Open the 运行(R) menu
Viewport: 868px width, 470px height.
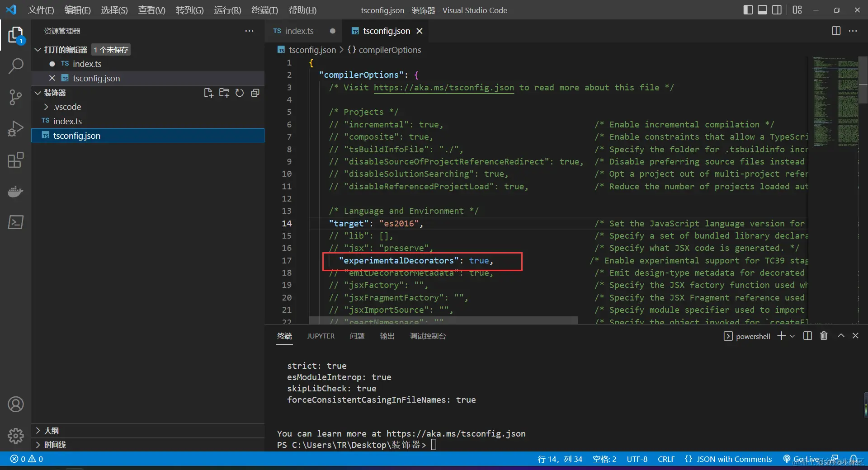point(227,10)
